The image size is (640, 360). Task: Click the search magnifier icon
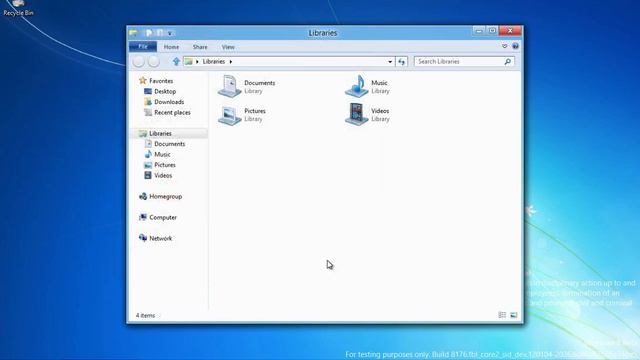point(507,62)
